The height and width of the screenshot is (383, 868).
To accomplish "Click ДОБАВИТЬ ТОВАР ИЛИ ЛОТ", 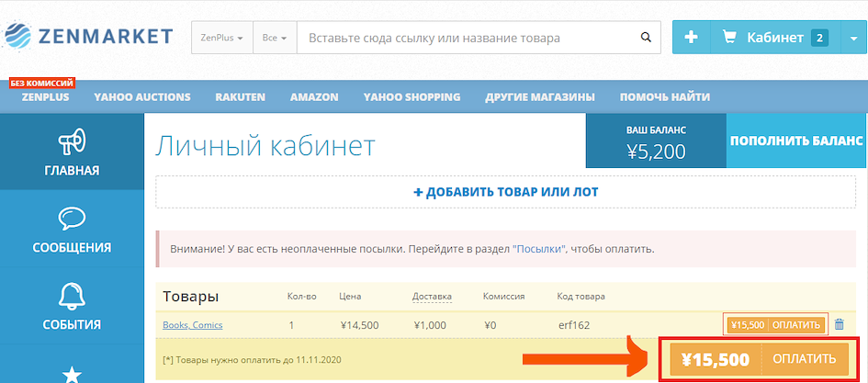I will coord(506,192).
